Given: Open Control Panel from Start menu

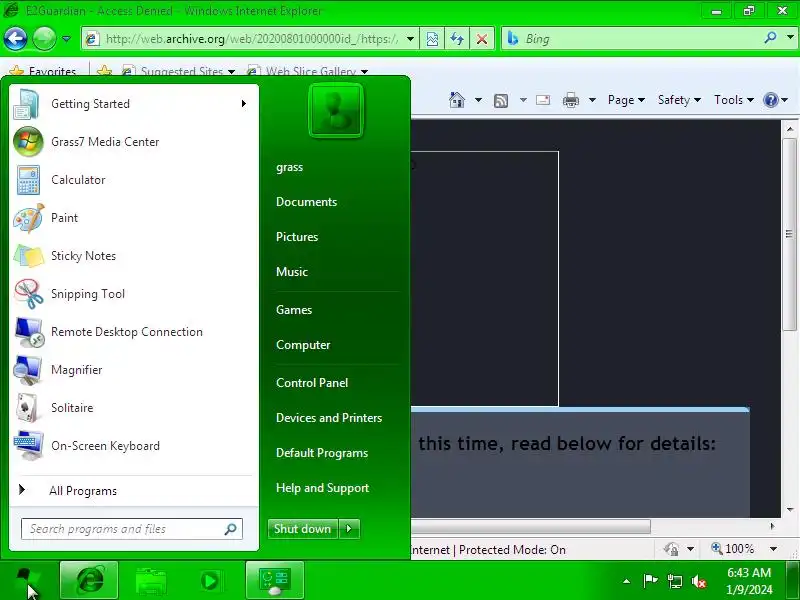Looking at the screenshot, I should point(312,383).
